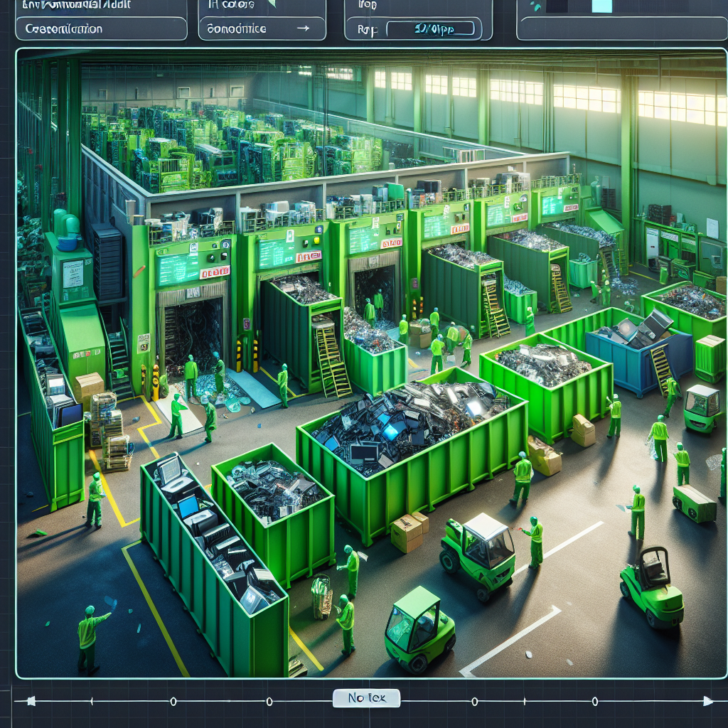This screenshot has width=728, height=728.
Task: Click the blue dumpster in the scene
Action: click(636, 355)
